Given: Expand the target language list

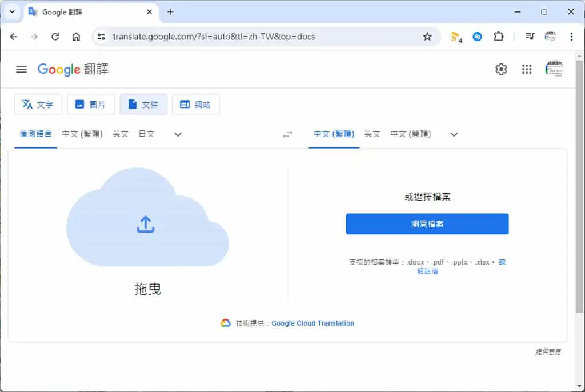Looking at the screenshot, I should pyautogui.click(x=454, y=134).
